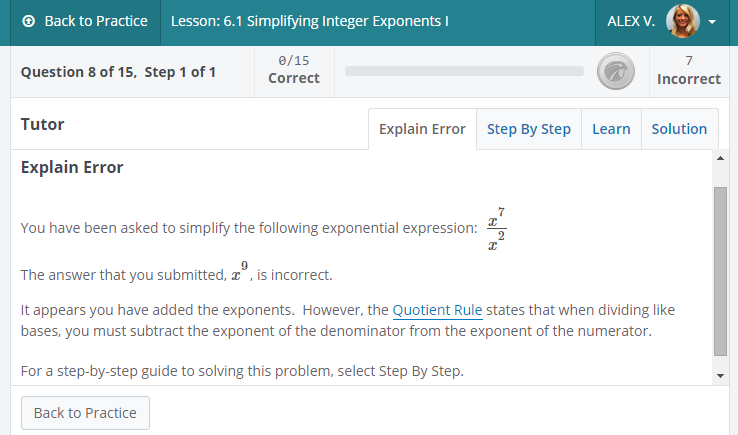Click the gray mastery badge icon
This screenshot has width=738, height=435.
click(x=612, y=71)
